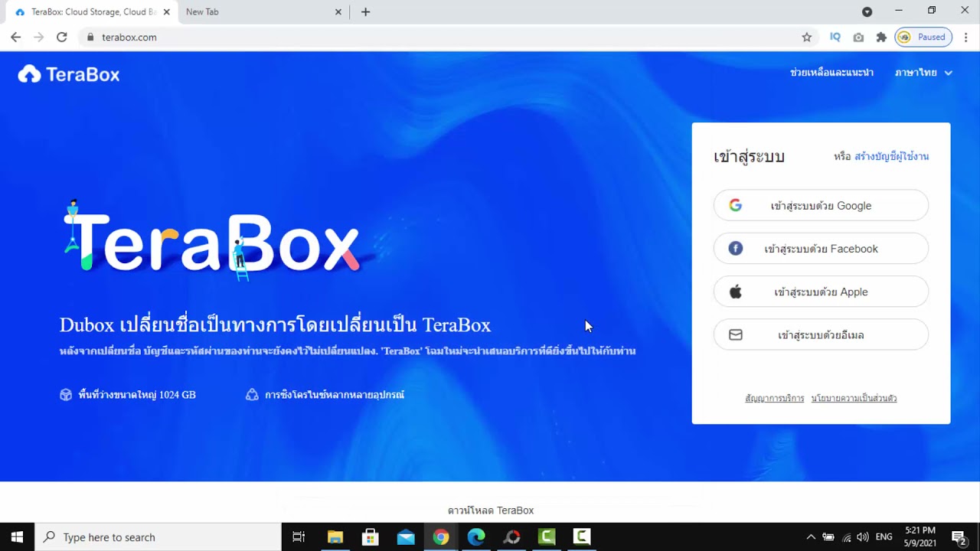Image resolution: width=980 pixels, height=551 pixels.
Task: Sign in with Apple button
Action: click(x=821, y=292)
